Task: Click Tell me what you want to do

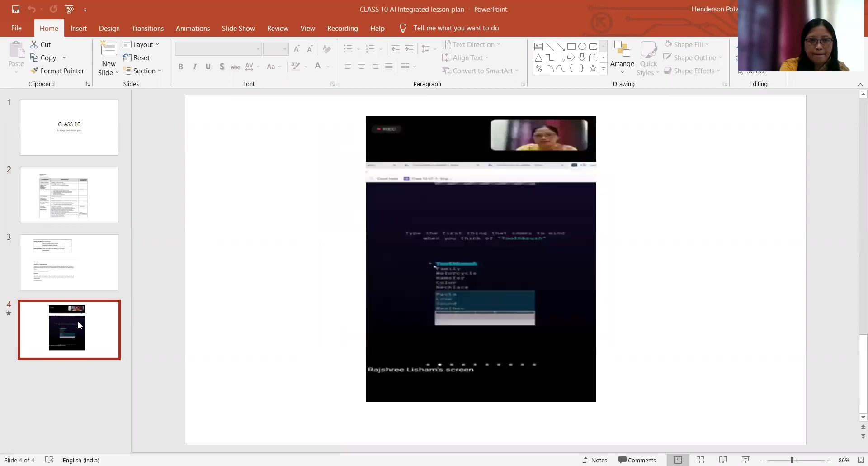Action: pos(456,28)
